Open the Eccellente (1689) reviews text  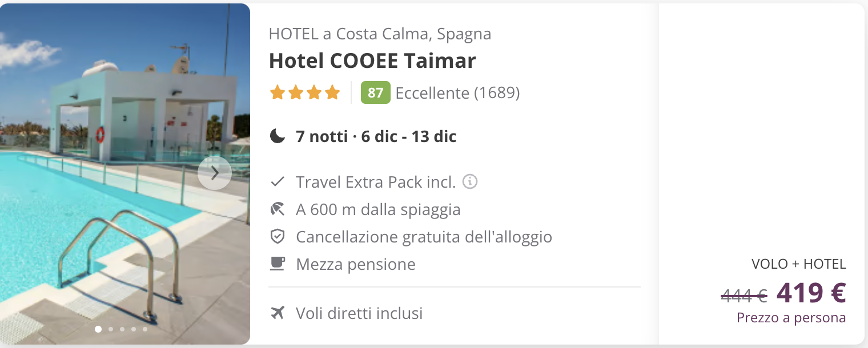457,93
